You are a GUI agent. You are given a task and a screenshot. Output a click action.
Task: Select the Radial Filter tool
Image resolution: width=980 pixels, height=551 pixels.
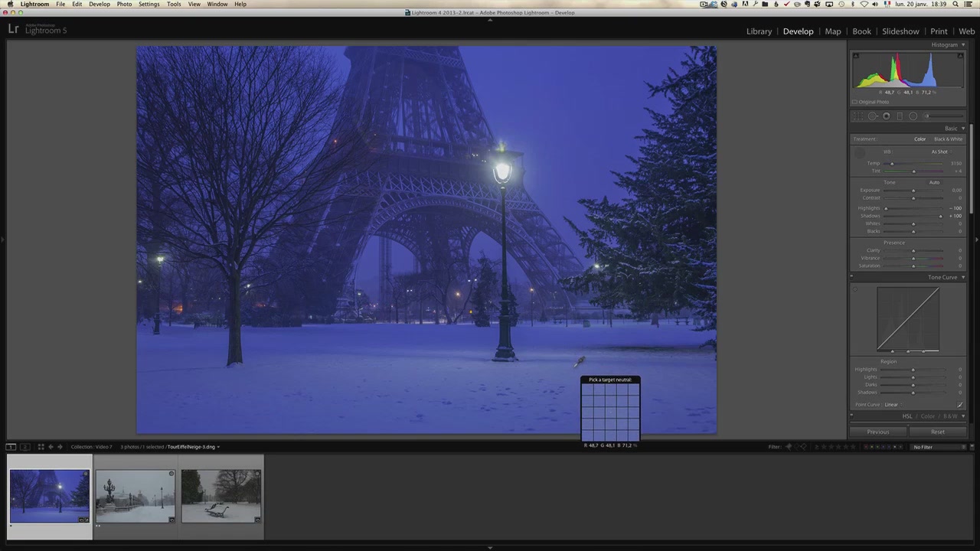click(x=913, y=116)
